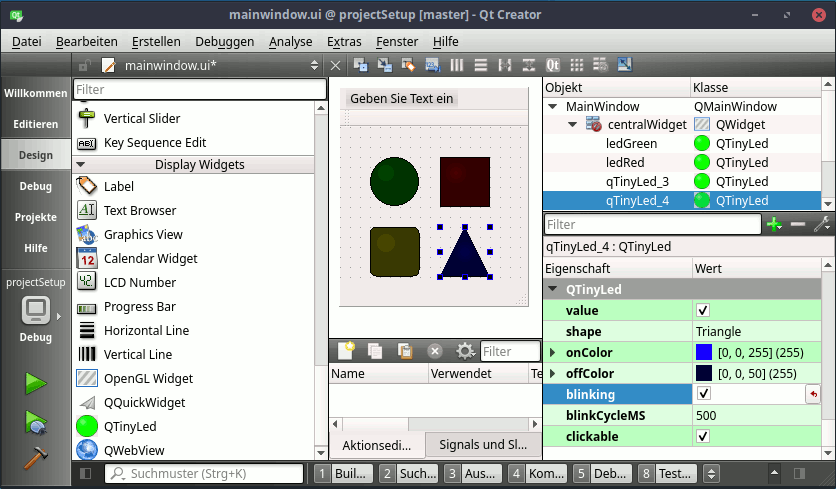836x489 pixels.
Task: Open the mainwindow.ui file dropdown
Action: (x=314, y=66)
